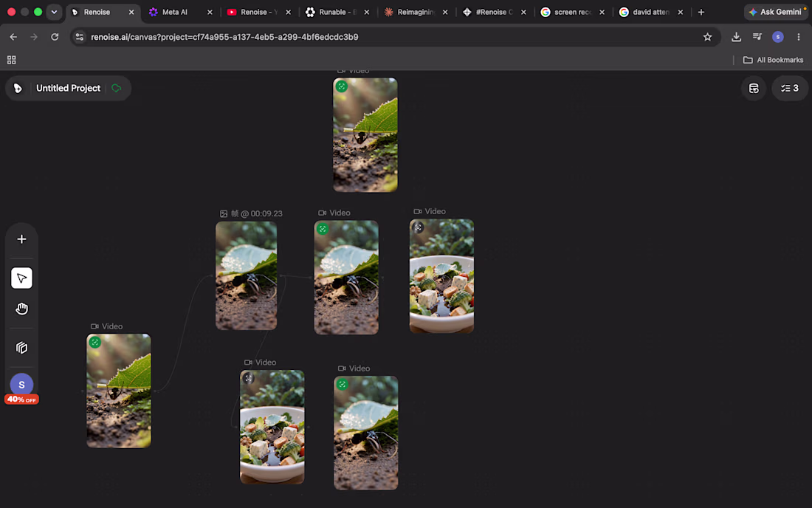The width and height of the screenshot is (812, 508).
Task: Click Video label above bottom-right ant node
Action: 354,368
